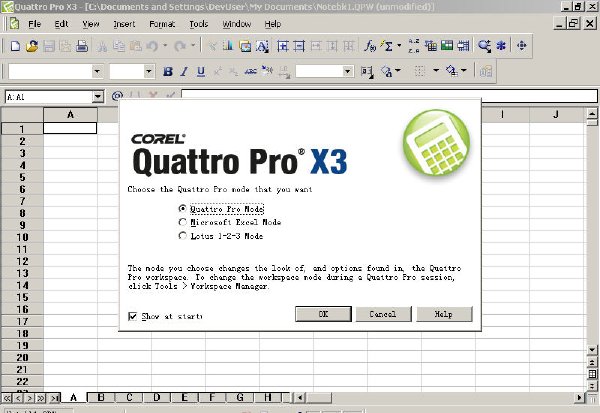Click the QuickFormat paint roller icon
600x413 pixels.
click(x=267, y=71)
